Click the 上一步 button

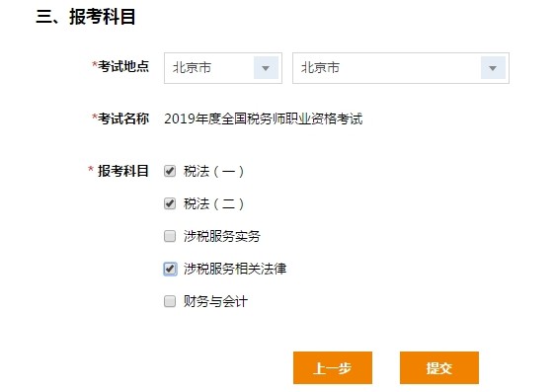click(333, 367)
